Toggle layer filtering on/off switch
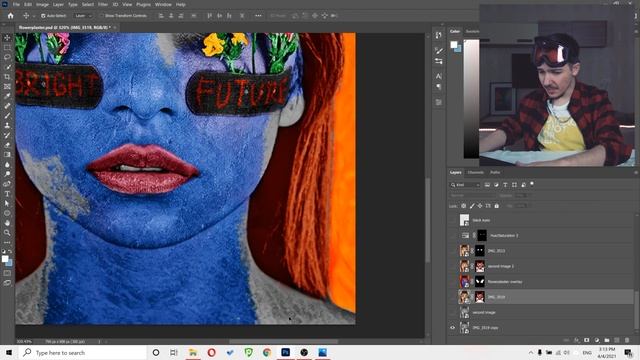640x360 pixels. (532, 184)
